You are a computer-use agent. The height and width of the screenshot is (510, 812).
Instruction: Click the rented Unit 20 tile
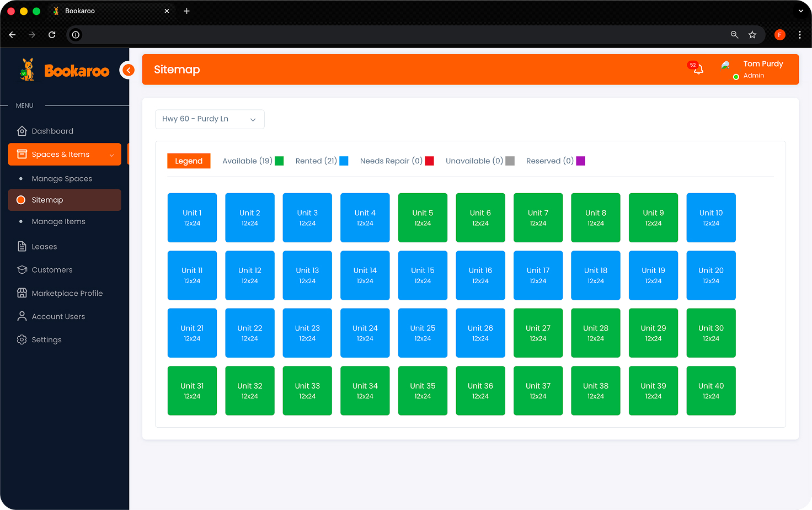coord(710,275)
